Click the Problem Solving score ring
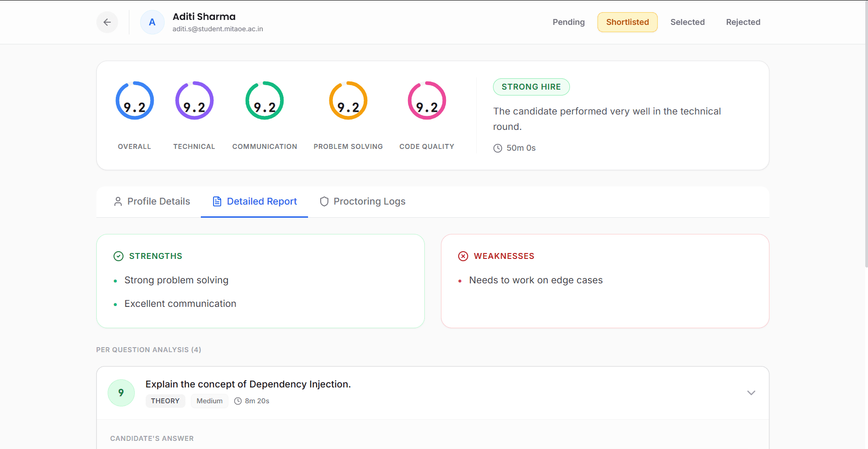This screenshot has height=449, width=868. (x=348, y=100)
